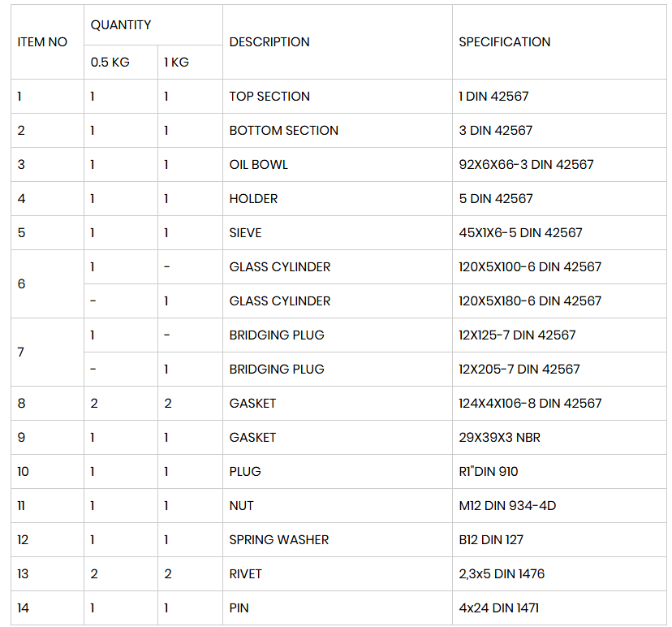Select the QUANTITY header cell
Screen dimensions: 672x627
[x=120, y=25]
